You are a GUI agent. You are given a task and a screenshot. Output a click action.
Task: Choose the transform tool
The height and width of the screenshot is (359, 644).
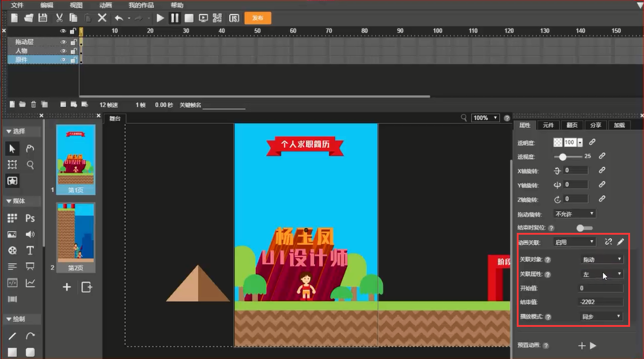click(12, 165)
